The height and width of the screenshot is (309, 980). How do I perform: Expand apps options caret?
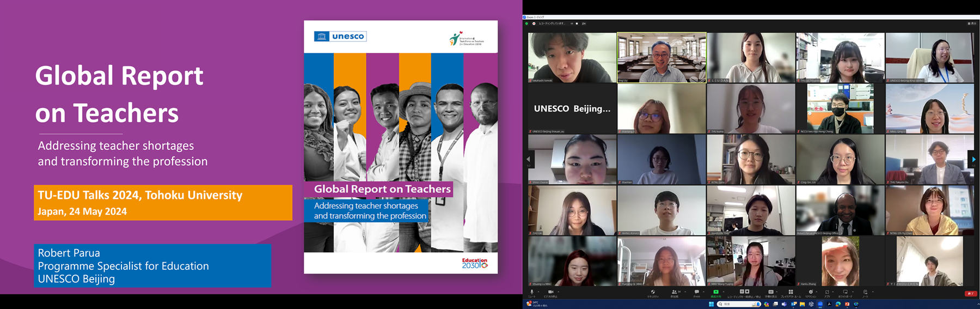[x=833, y=292]
